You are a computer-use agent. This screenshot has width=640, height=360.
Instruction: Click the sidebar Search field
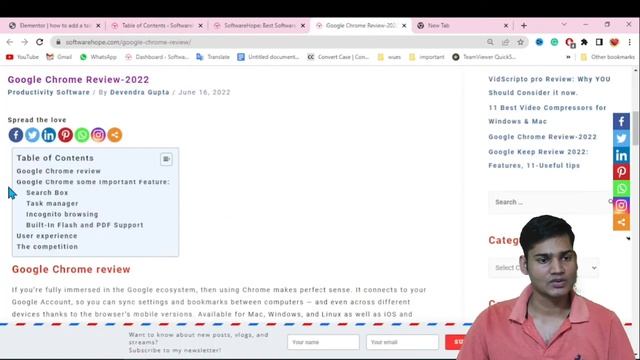pos(551,202)
